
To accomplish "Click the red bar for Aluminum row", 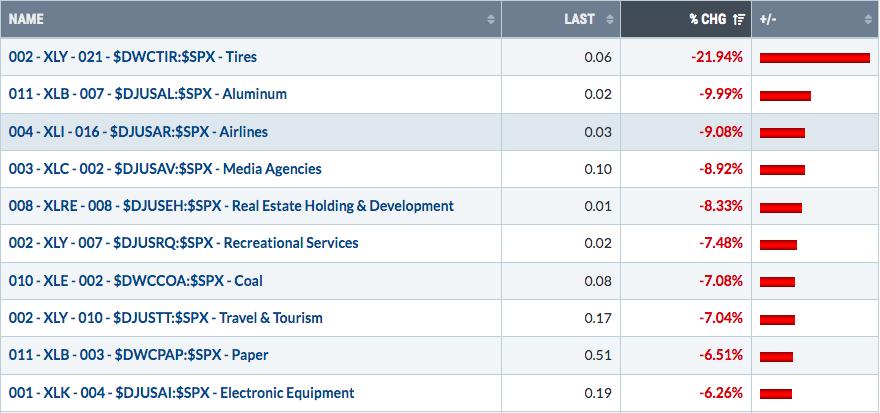I will click(785, 95).
